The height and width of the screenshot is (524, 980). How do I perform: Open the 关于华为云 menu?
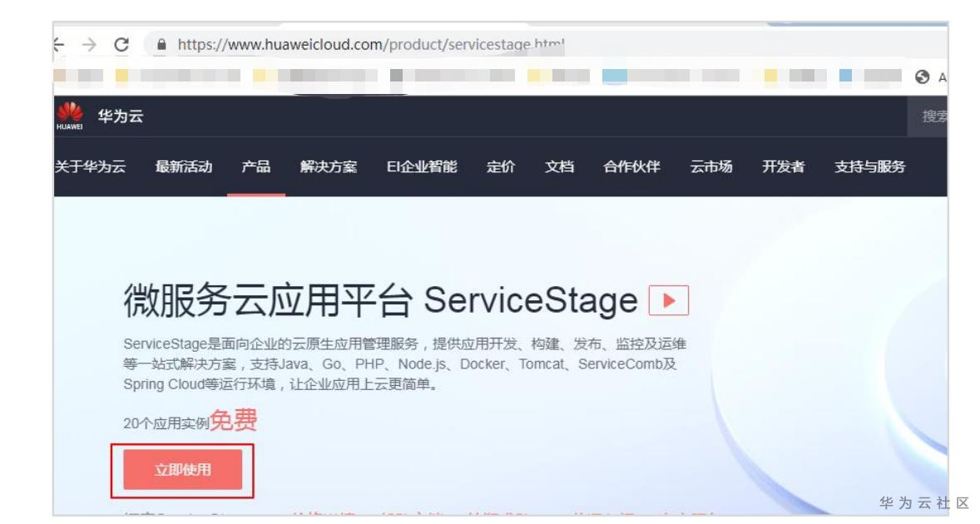90,166
